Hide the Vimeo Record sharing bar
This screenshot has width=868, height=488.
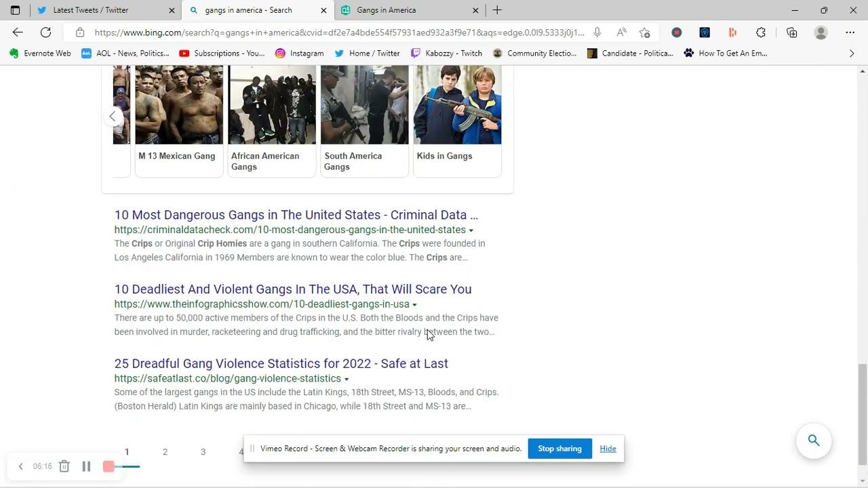(x=608, y=449)
